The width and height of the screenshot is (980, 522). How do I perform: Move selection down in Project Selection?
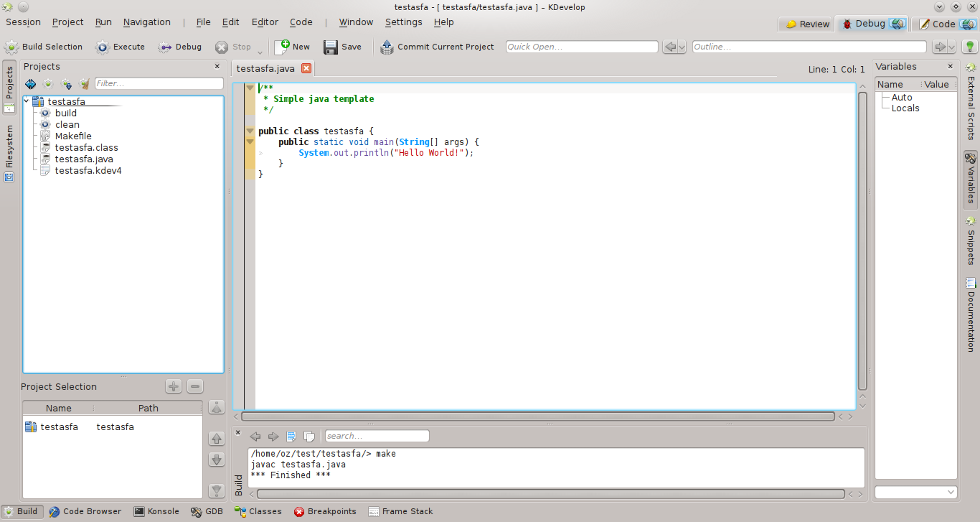tap(217, 460)
